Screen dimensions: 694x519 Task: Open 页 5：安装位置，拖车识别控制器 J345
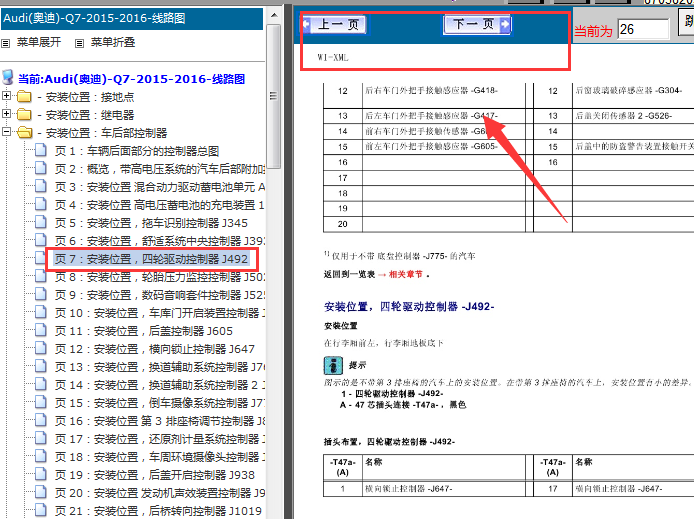click(x=151, y=223)
